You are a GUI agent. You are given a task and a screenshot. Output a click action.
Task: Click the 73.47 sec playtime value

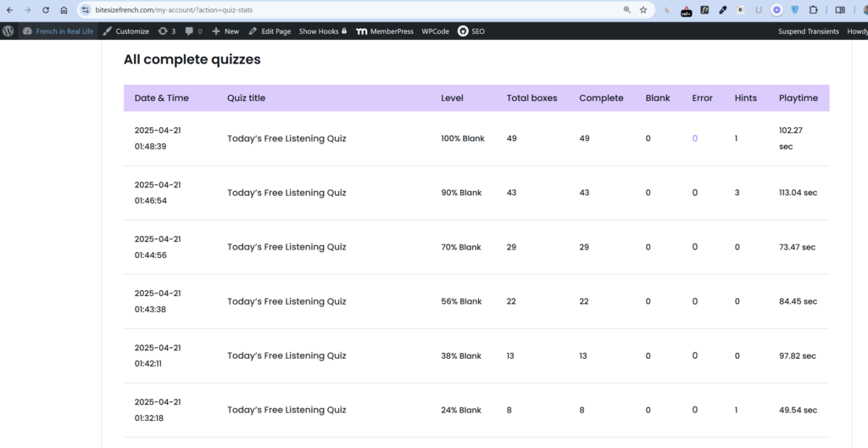click(797, 247)
